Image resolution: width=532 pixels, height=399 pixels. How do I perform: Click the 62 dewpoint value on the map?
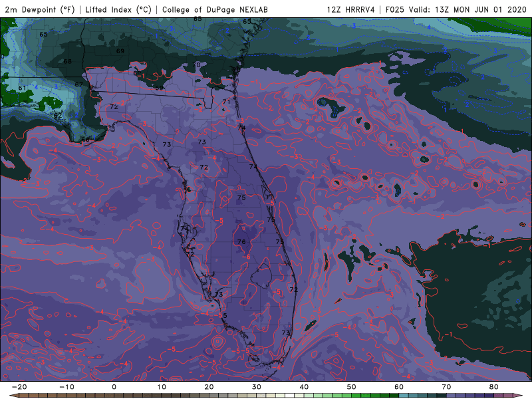pos(58,115)
